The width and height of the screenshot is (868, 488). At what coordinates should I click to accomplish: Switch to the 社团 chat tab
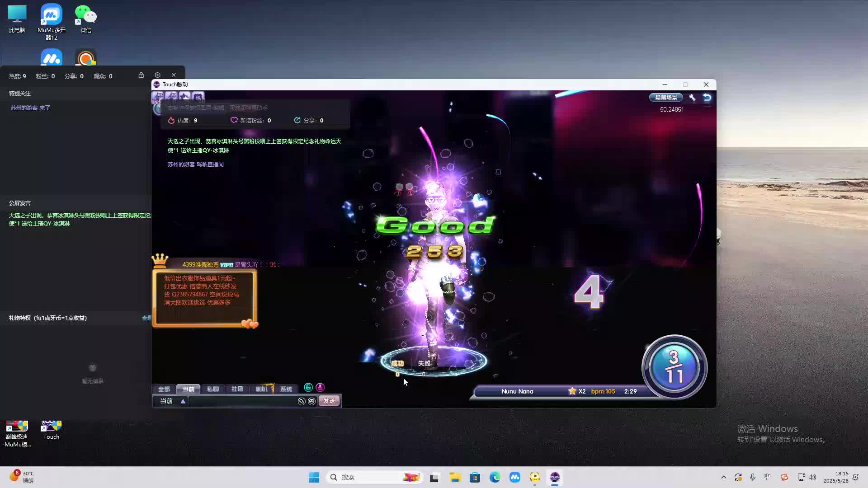pyautogui.click(x=237, y=389)
